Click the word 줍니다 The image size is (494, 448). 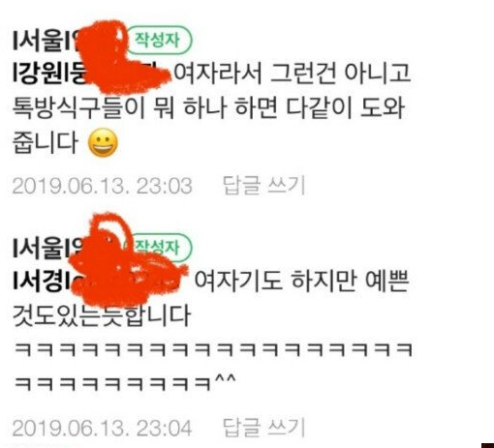[x=46, y=142]
